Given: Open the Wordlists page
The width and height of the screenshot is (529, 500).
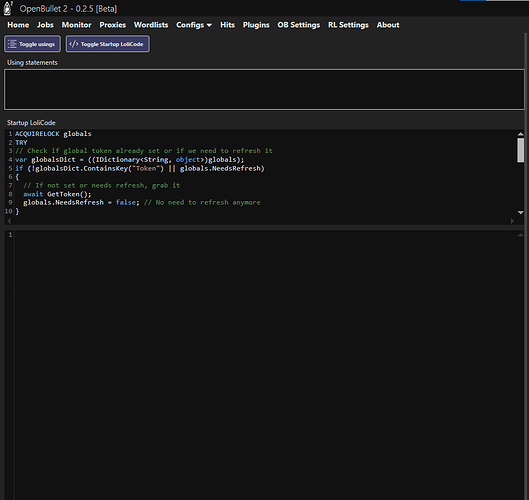Looking at the screenshot, I should [x=151, y=25].
